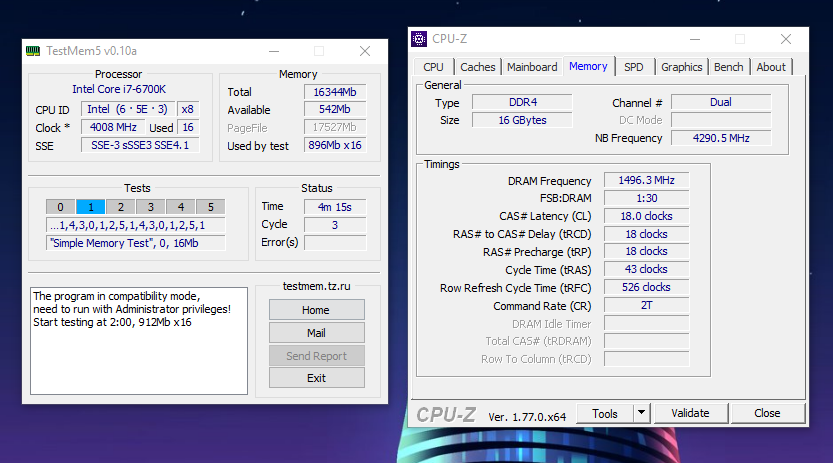
Task: Click the empty DRAM Idle Timer field
Action: (647, 323)
